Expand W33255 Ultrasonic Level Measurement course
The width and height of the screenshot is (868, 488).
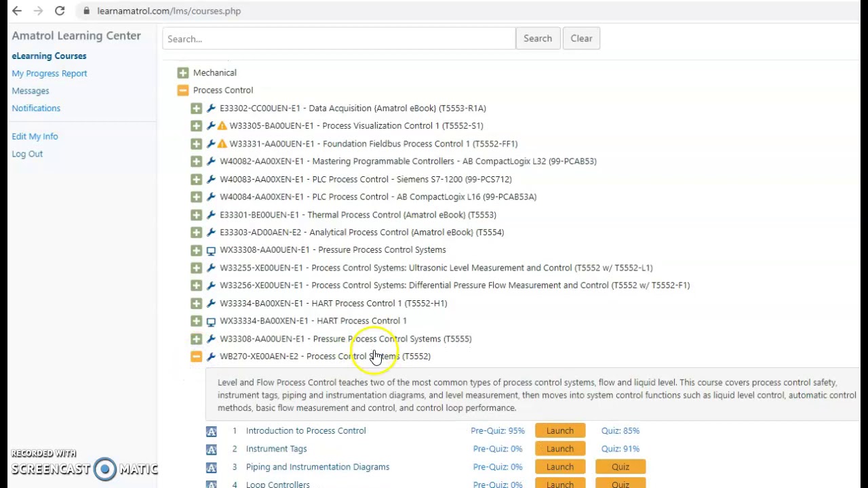point(196,268)
